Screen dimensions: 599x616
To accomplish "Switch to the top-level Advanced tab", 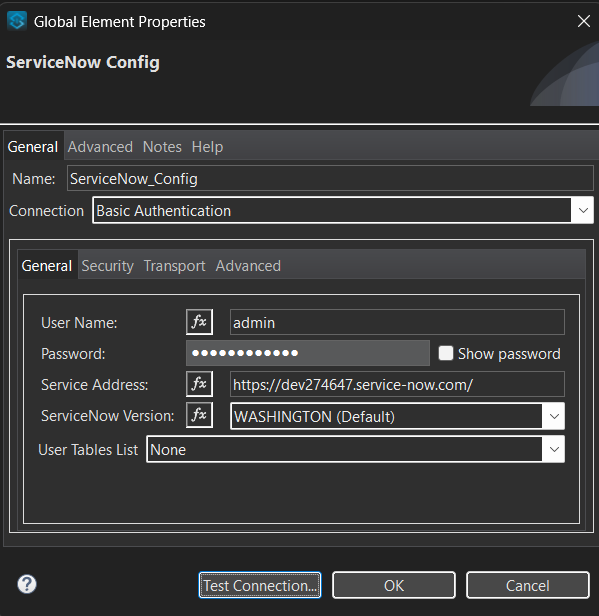I will [100, 147].
